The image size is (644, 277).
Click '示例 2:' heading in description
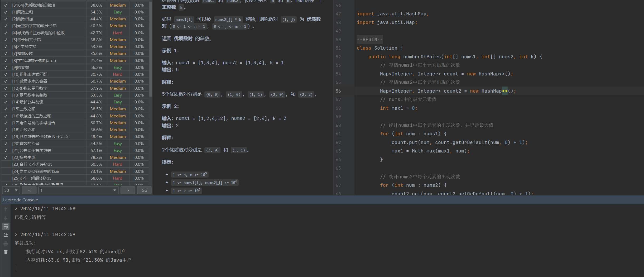[170, 106]
